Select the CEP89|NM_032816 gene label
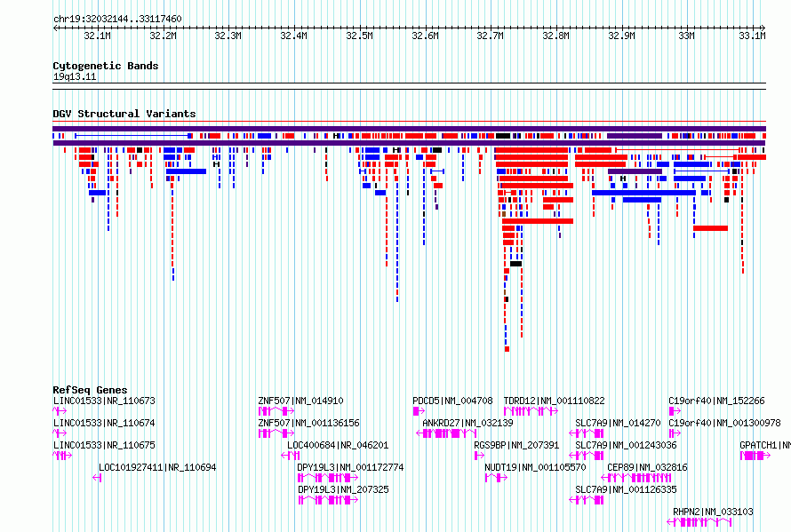Image resolution: width=791 pixels, height=532 pixels. 647,467
